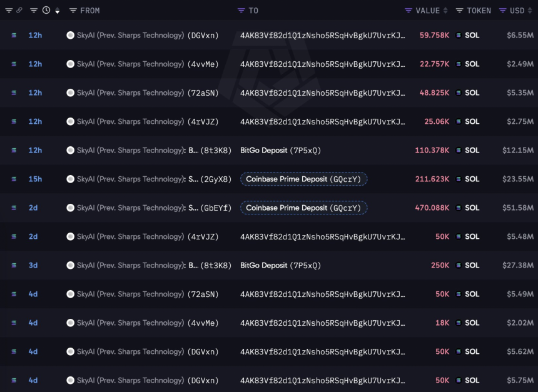Open the filter icon left of the chain-link icon

9,11
